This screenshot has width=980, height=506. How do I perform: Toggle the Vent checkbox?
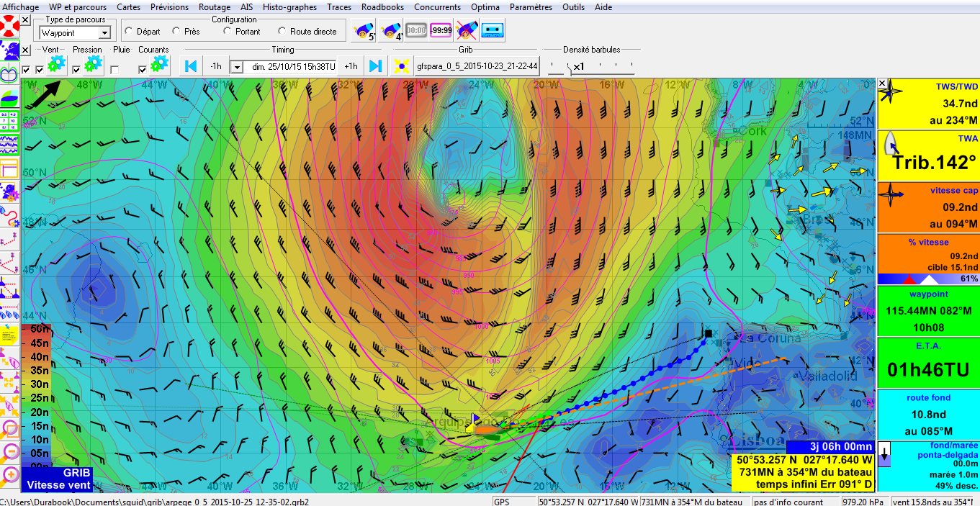(40, 70)
